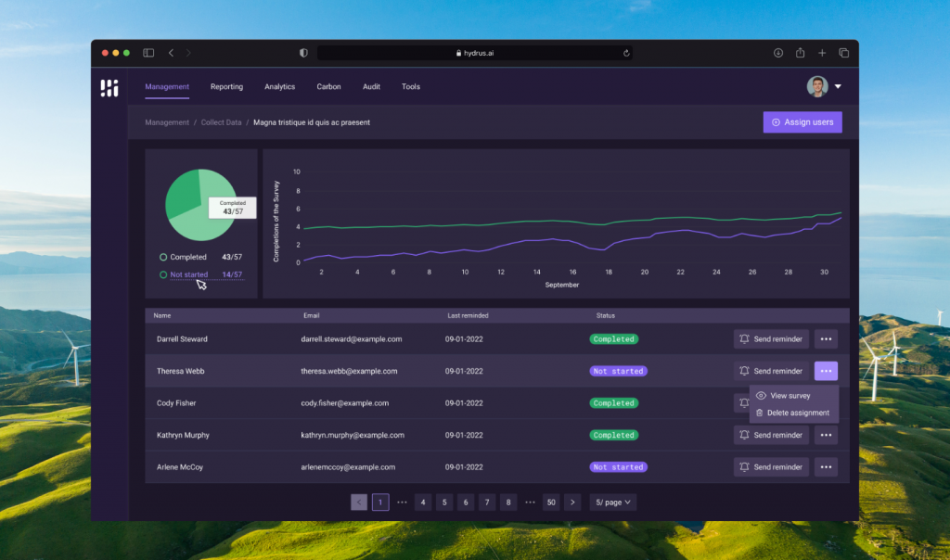Open the Tools tab

click(x=411, y=86)
